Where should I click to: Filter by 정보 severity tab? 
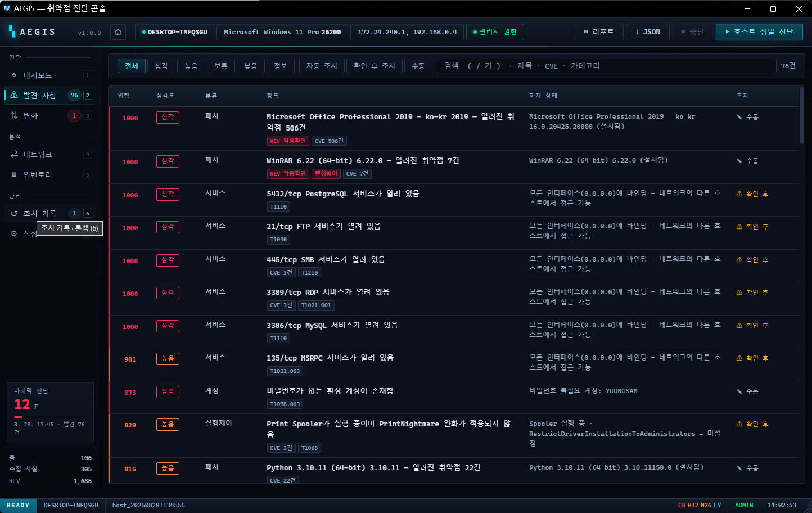tap(281, 66)
